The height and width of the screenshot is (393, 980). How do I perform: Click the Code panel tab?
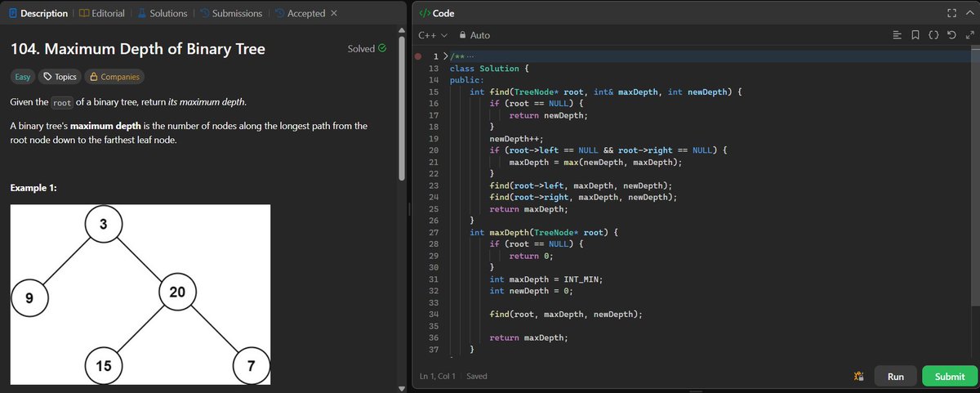click(436, 13)
